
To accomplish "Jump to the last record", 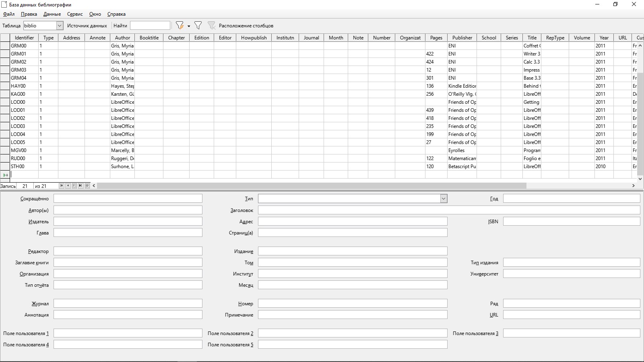I will coord(81,186).
